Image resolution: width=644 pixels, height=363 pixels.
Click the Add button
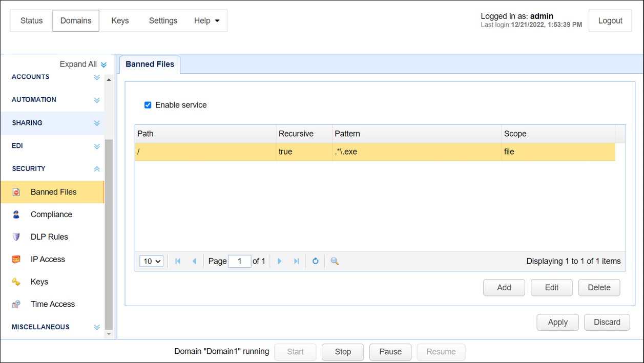(504, 288)
